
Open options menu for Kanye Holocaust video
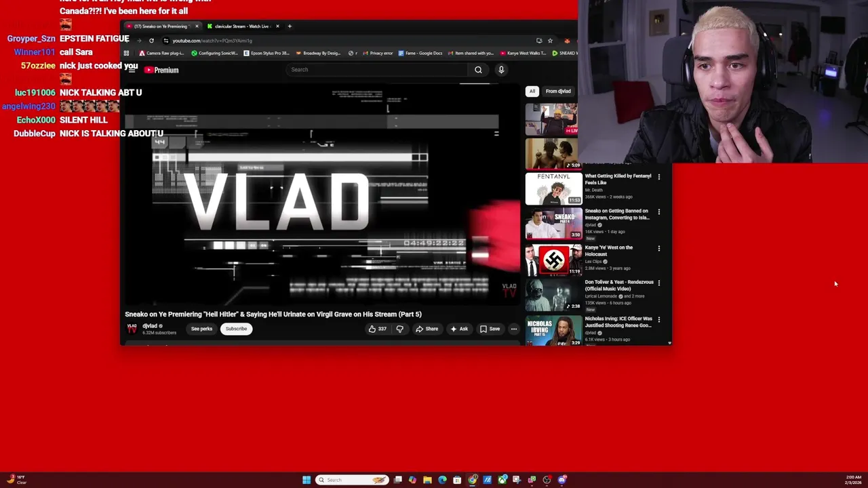click(x=658, y=248)
